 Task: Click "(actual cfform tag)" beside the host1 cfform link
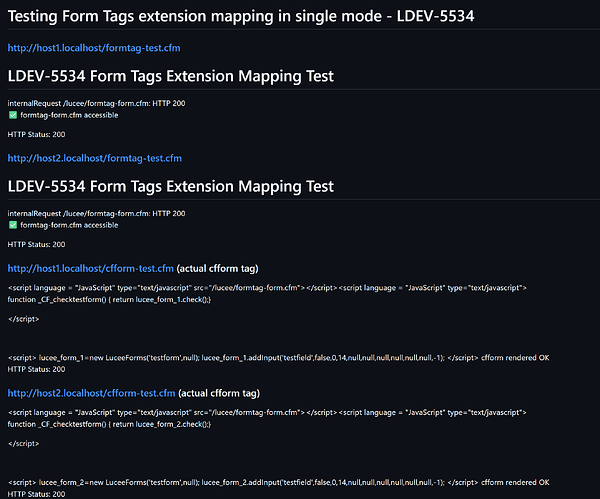tap(218, 268)
